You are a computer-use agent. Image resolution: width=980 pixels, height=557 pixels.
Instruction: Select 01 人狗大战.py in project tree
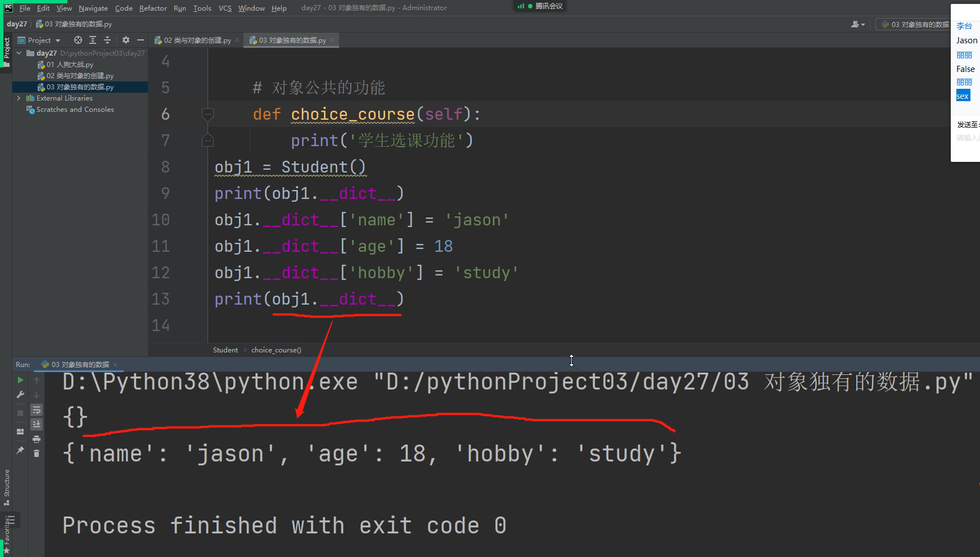(x=70, y=65)
